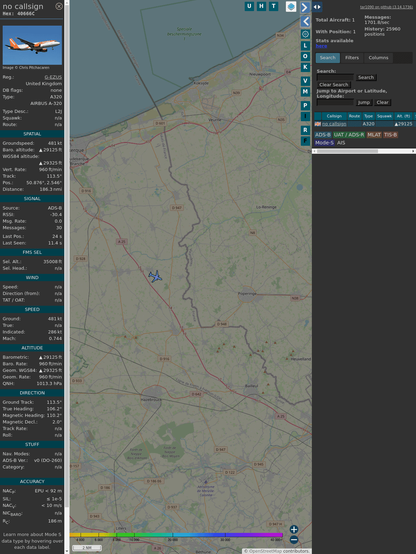
Task: Collapse the sidebar with the right chevron
Action: pyautogui.click(x=305, y=7)
